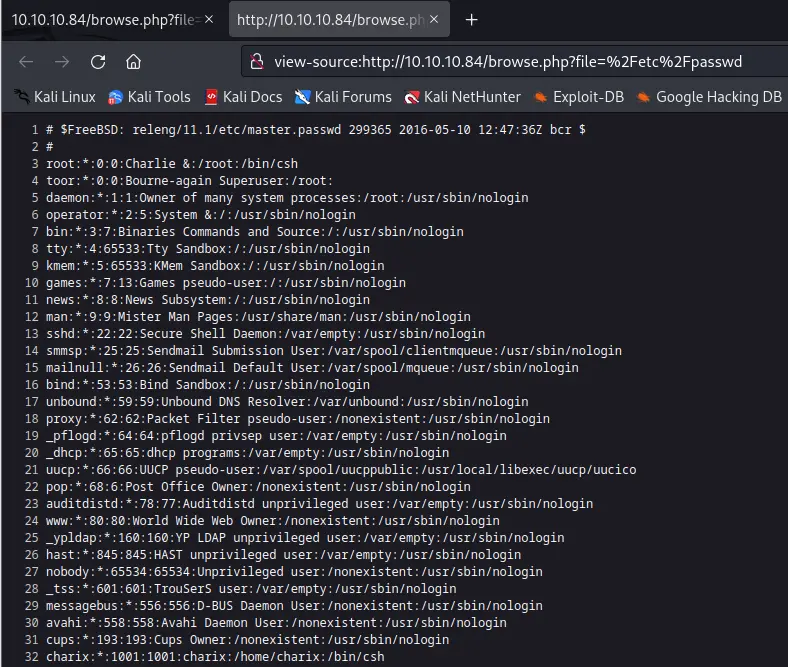Click the sshd Secure Shell Daemon line
Image resolution: width=788 pixels, height=667 pixels.
click(x=265, y=334)
